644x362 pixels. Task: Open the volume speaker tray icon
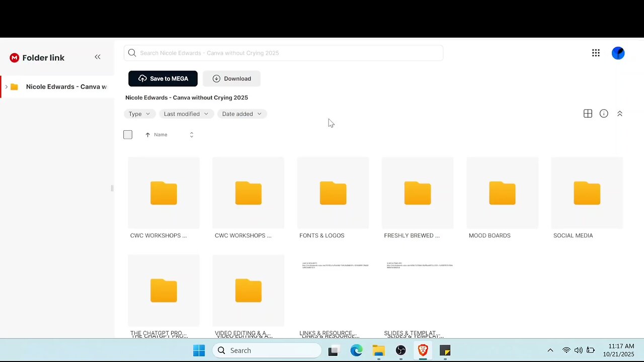click(x=579, y=350)
